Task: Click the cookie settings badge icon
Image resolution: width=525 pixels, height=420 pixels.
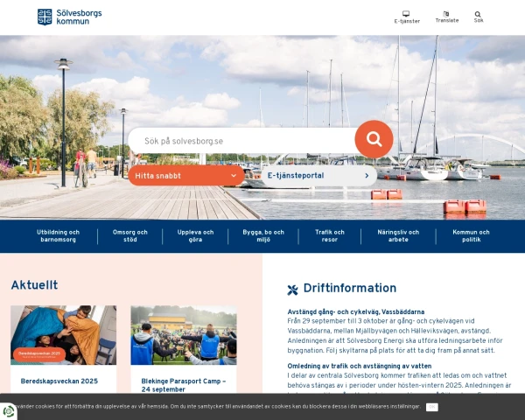Action: 8,411
